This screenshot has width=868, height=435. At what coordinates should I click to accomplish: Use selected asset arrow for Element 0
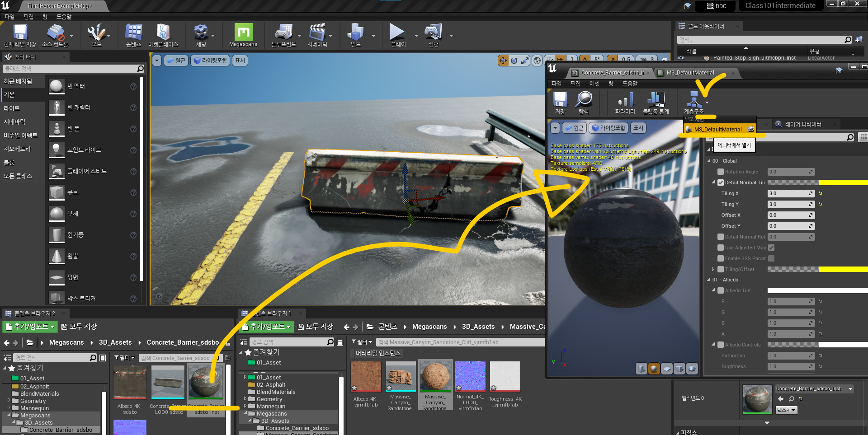[781, 399]
